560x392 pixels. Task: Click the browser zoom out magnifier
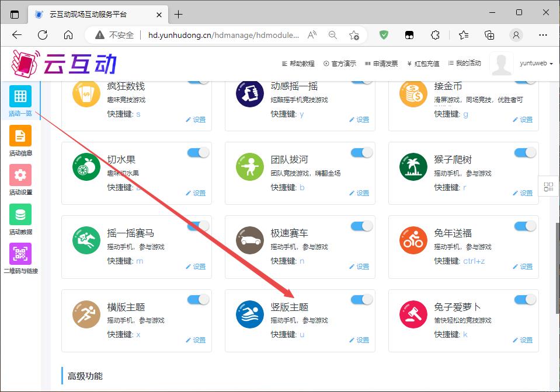[333, 35]
